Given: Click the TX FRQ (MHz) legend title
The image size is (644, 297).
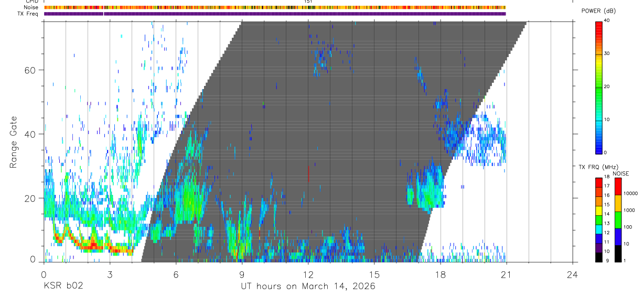Looking at the screenshot, I should (598, 167).
